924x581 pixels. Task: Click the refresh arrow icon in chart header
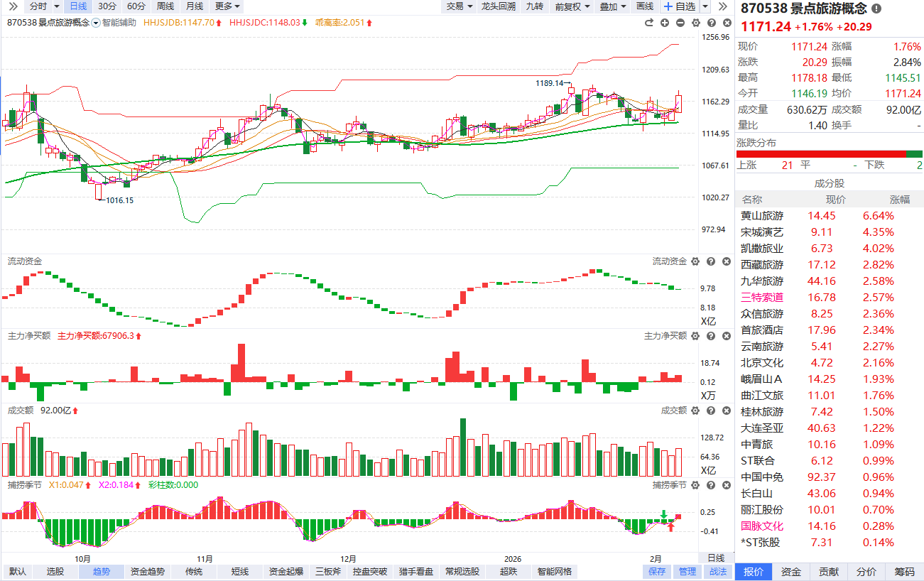pyautogui.click(x=649, y=23)
